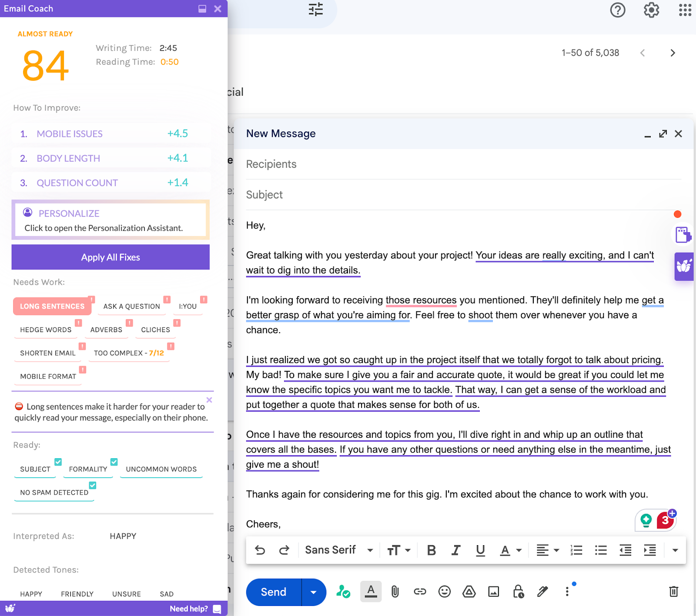Image resolution: width=696 pixels, height=616 pixels.
Task: Discard the draft with trash icon
Action: [x=673, y=592]
